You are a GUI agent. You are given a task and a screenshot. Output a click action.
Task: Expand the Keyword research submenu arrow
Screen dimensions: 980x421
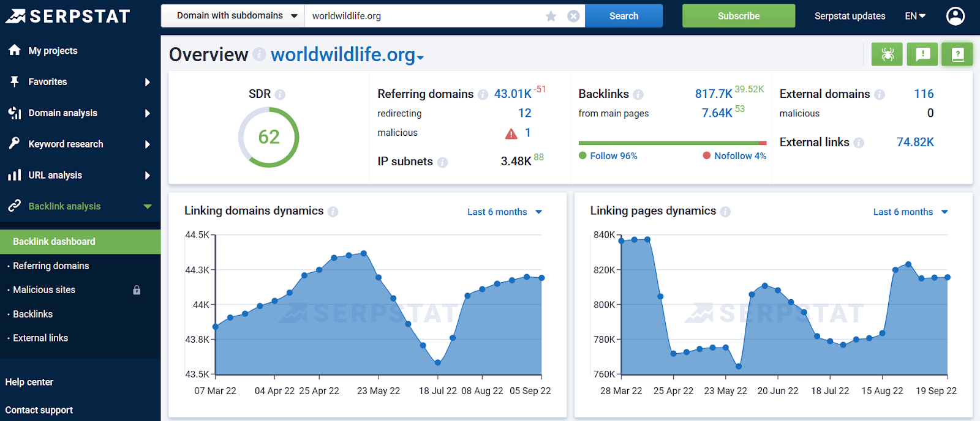click(x=147, y=144)
